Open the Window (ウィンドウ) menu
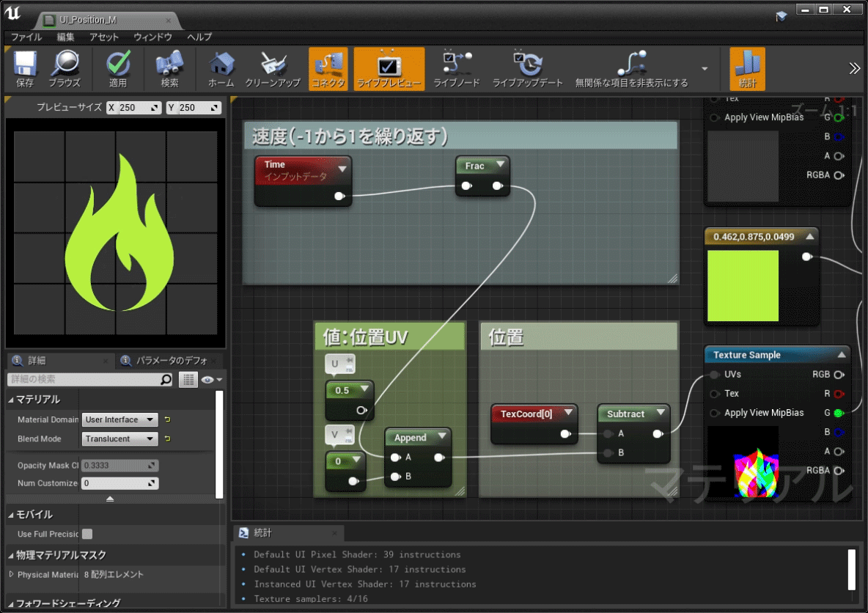 (x=152, y=37)
